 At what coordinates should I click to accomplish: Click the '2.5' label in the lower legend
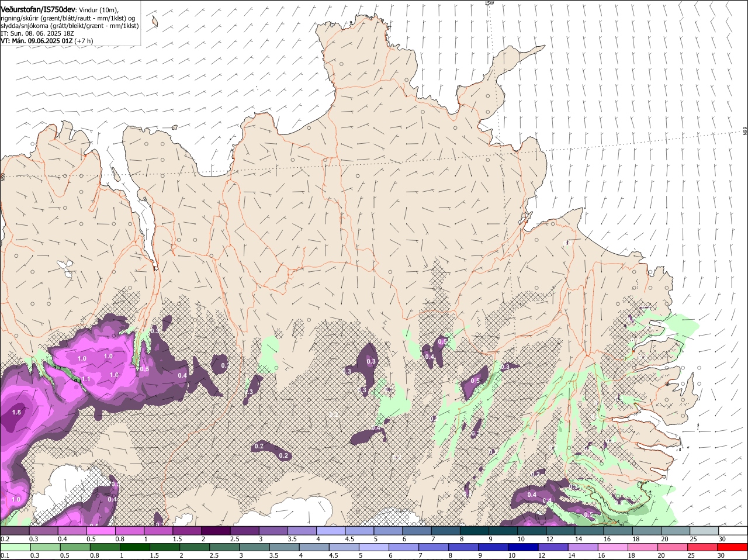coord(214,555)
